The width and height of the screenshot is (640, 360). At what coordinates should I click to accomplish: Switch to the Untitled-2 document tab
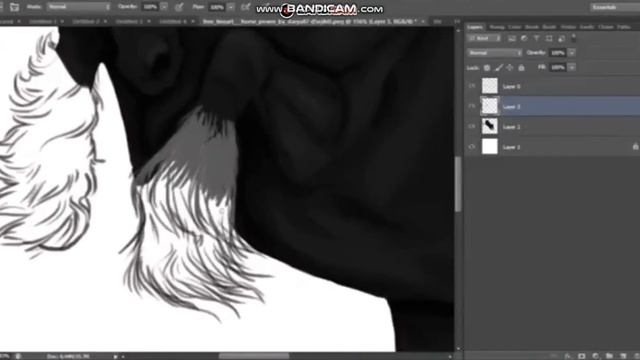(x=86, y=21)
